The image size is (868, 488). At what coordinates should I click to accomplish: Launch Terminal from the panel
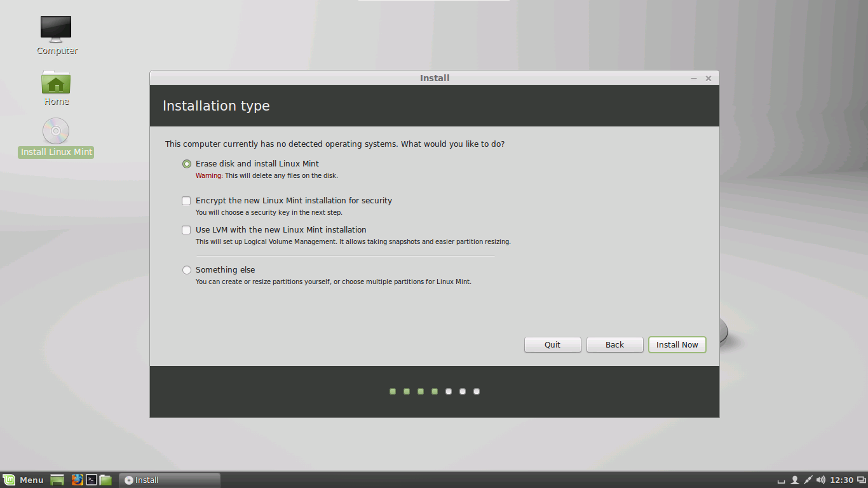(x=92, y=480)
